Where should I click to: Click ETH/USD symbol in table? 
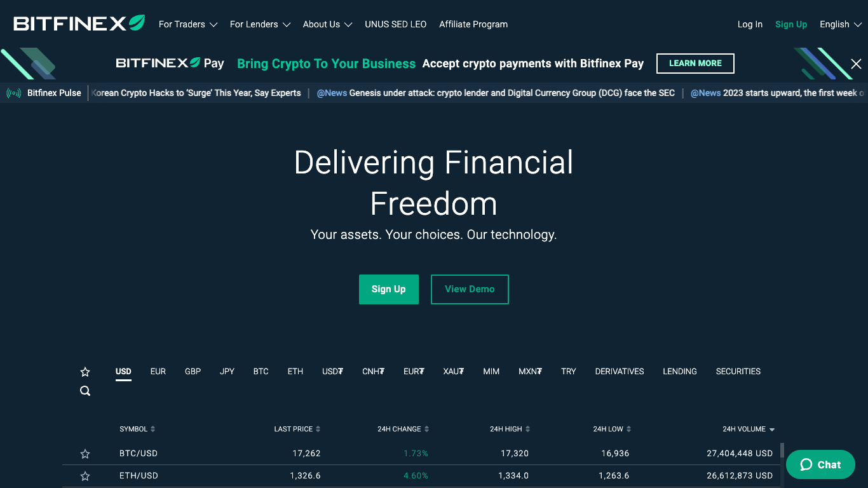(139, 476)
